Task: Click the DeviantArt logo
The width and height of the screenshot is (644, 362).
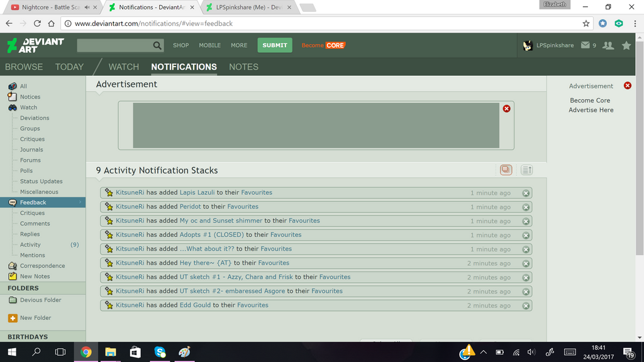Action: click(x=36, y=45)
